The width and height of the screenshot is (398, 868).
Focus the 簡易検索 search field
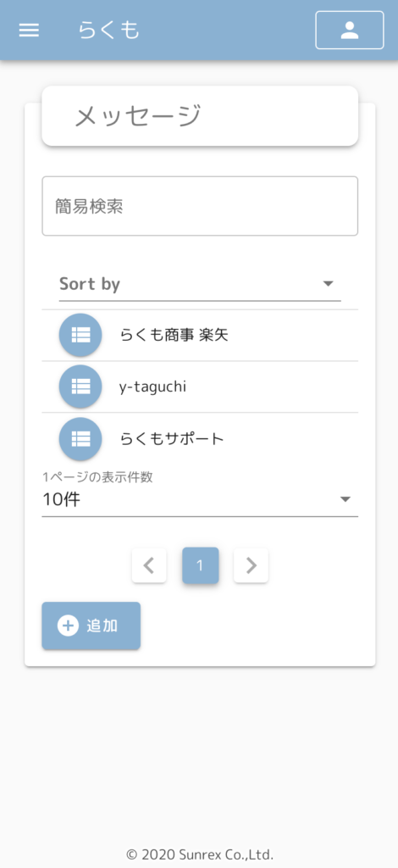(200, 206)
